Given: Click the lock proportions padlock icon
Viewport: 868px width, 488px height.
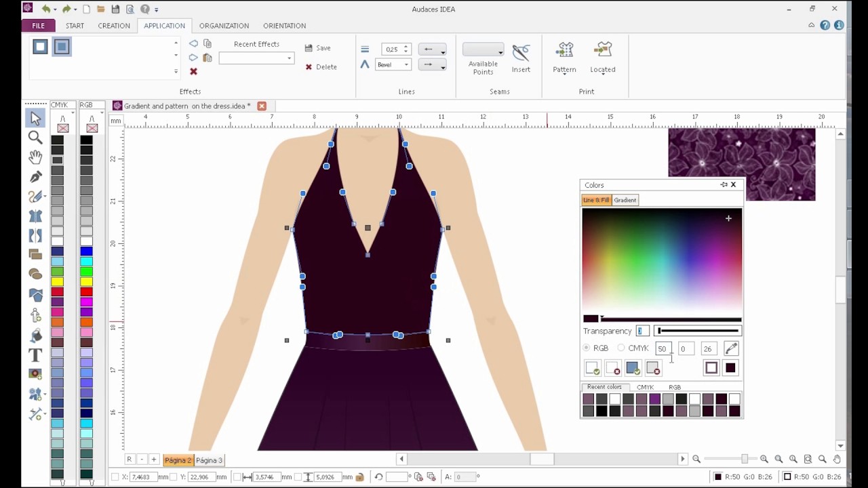Looking at the screenshot, I should click(x=359, y=477).
